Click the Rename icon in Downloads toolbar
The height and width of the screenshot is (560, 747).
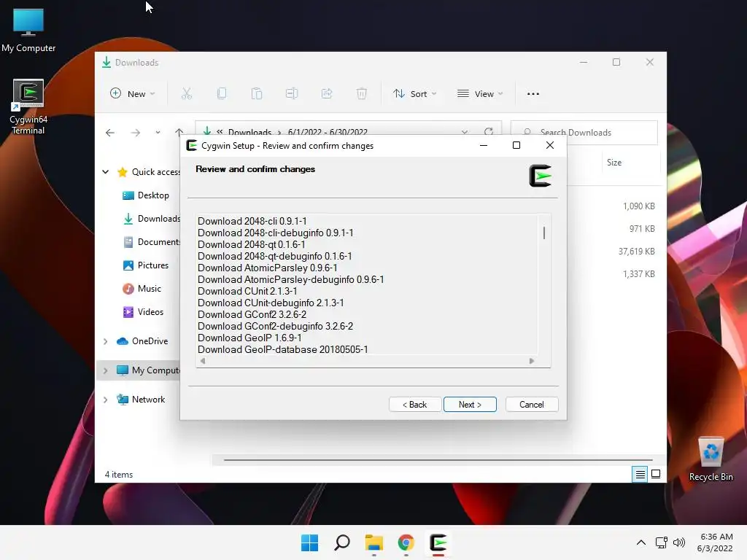292,94
